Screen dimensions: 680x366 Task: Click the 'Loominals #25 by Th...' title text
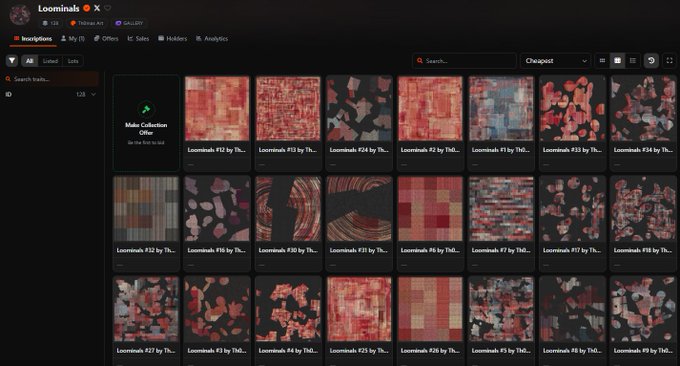(x=359, y=350)
